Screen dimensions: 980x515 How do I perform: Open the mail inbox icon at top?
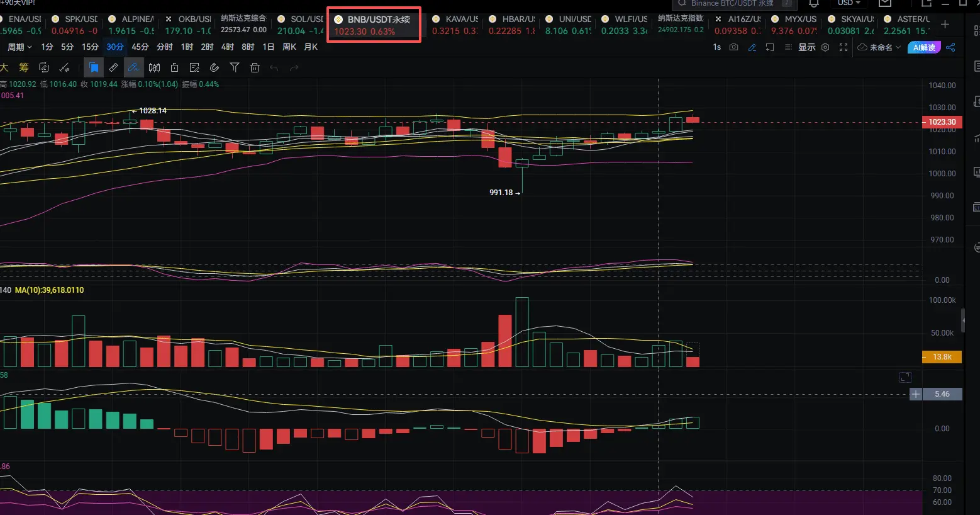885,3
